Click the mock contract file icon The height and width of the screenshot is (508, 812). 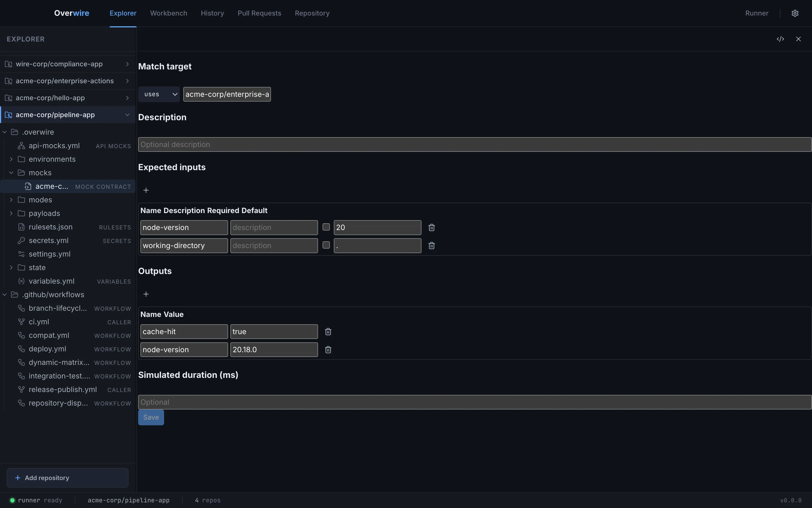28,187
